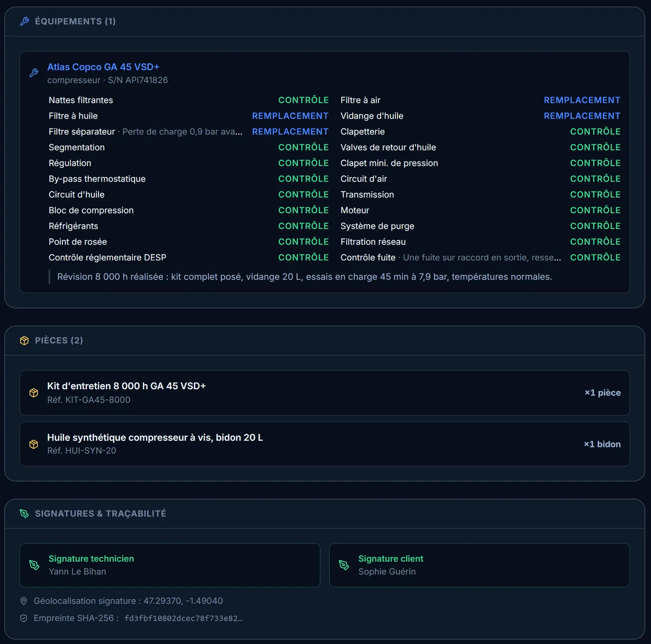The width and height of the screenshot is (651, 644).
Task: Click the client name Sophie Guérin
Action: 387,571
